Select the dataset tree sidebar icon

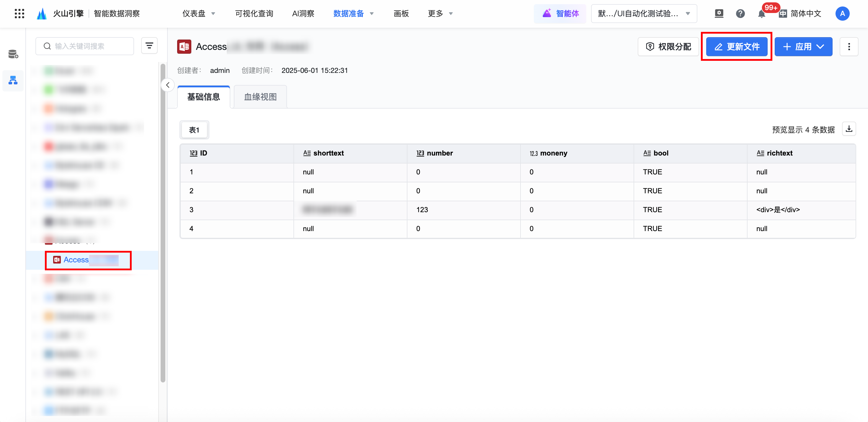coord(13,80)
